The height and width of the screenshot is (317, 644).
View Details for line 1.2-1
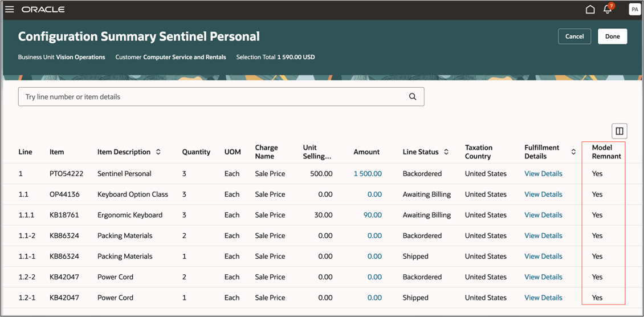pyautogui.click(x=543, y=298)
